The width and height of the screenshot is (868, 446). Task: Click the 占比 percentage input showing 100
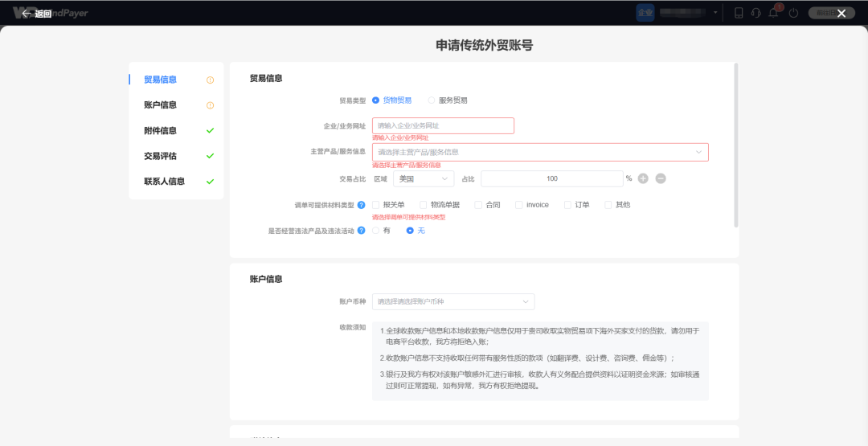[552, 178]
